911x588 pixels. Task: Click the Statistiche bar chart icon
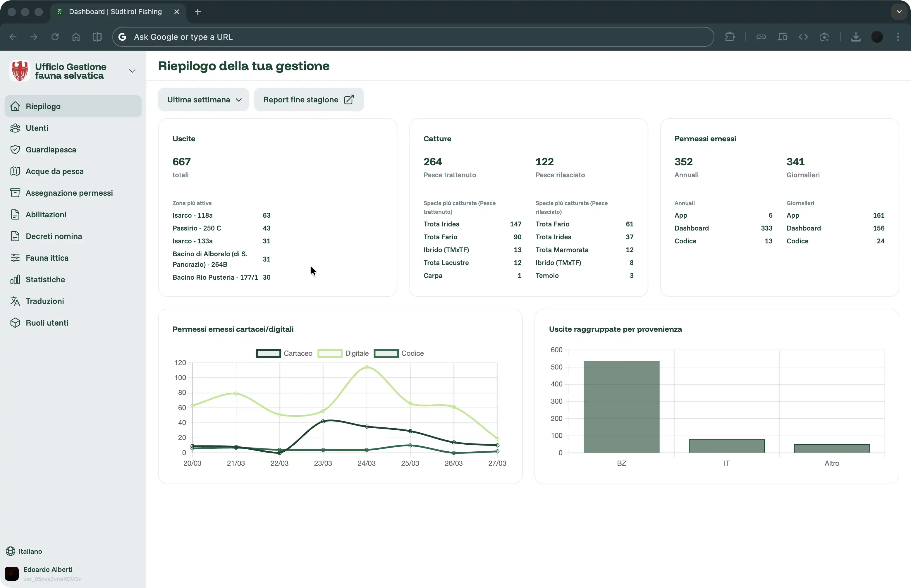(15, 279)
